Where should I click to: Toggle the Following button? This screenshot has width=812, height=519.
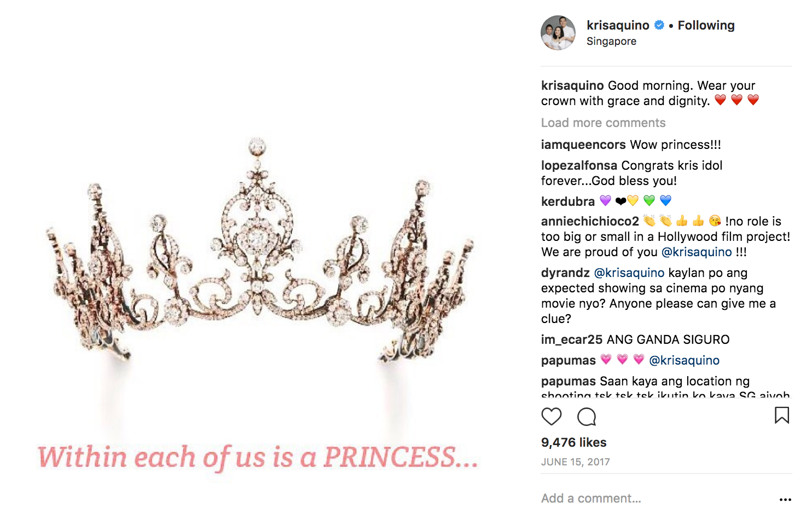(706, 25)
